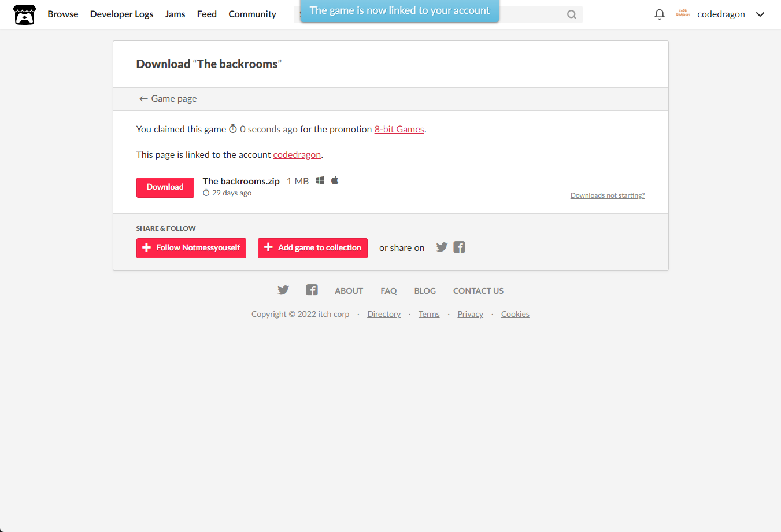The width and height of the screenshot is (781, 532).
Task: Expand the account dropdown chevron
Action: coord(760,14)
